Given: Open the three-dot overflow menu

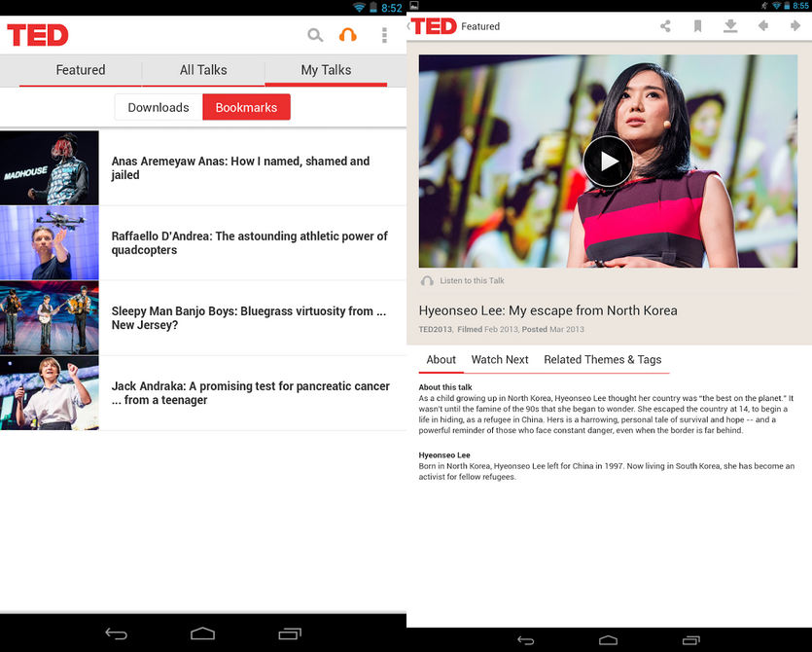Looking at the screenshot, I should [x=384, y=35].
